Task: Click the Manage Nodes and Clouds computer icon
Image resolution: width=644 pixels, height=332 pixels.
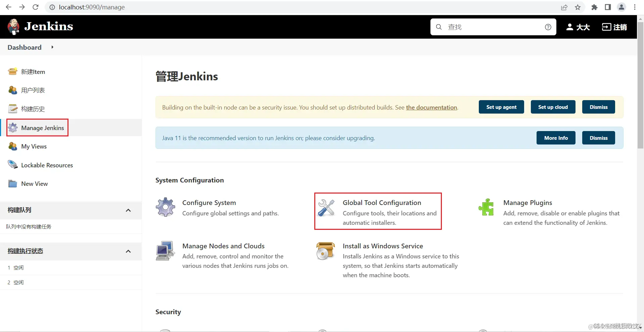Action: pos(165,251)
